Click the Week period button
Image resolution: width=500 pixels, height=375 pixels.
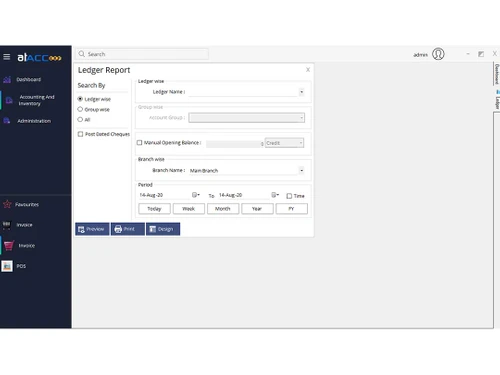click(x=189, y=209)
